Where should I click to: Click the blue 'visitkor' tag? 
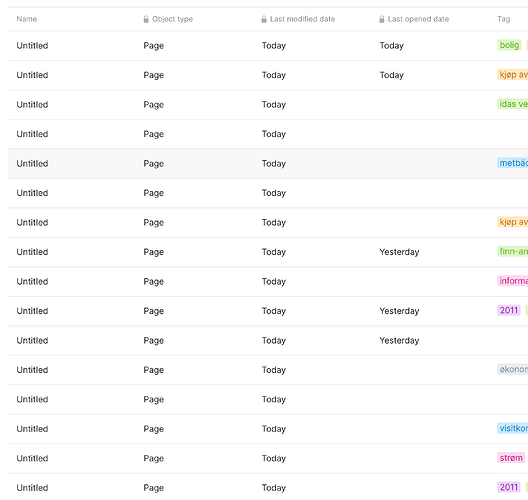tap(513, 428)
